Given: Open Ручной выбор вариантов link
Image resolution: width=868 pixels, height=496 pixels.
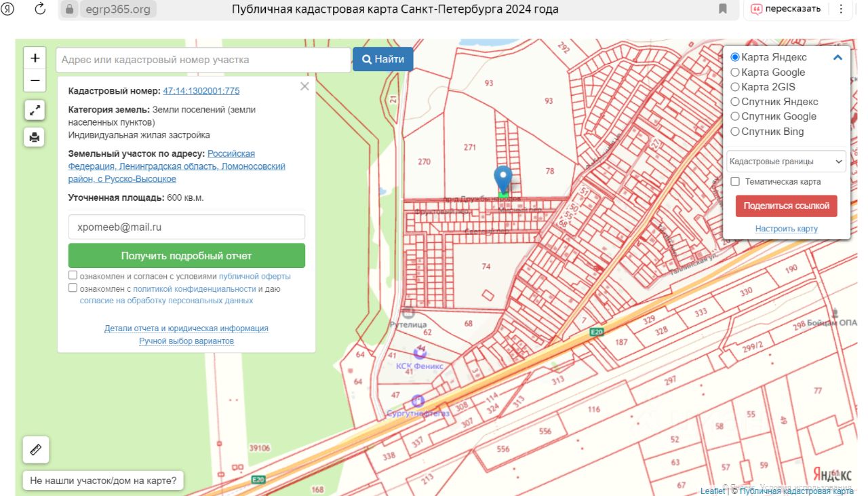Looking at the screenshot, I should click(186, 341).
